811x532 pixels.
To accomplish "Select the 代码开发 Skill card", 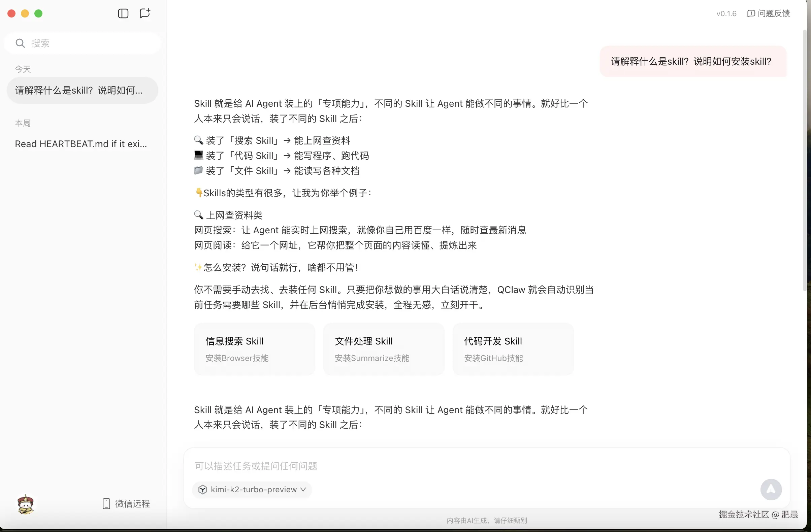I will point(513,349).
